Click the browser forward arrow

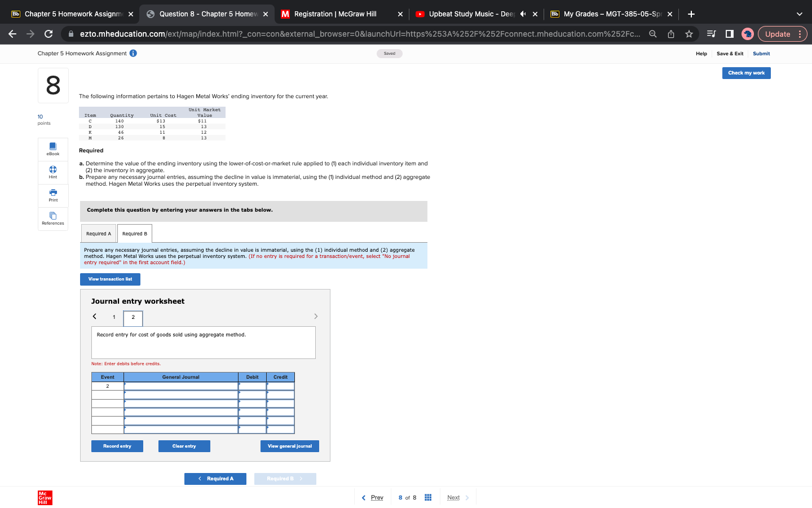pyautogui.click(x=30, y=34)
